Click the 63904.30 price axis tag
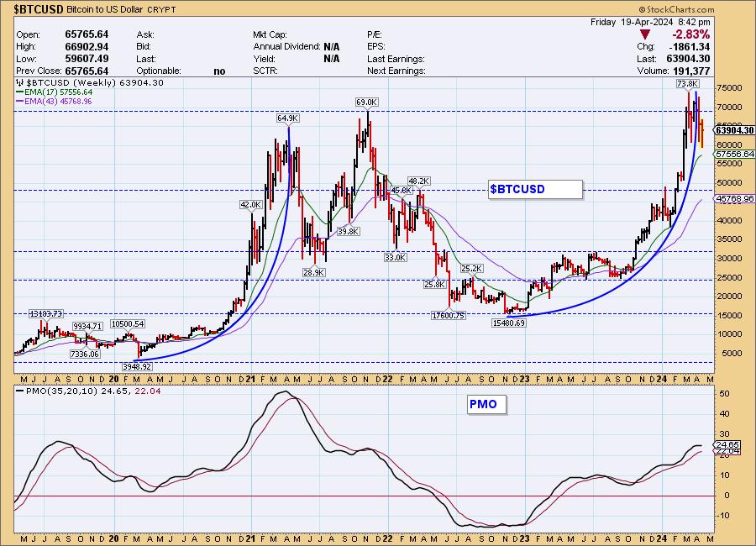 (x=735, y=131)
